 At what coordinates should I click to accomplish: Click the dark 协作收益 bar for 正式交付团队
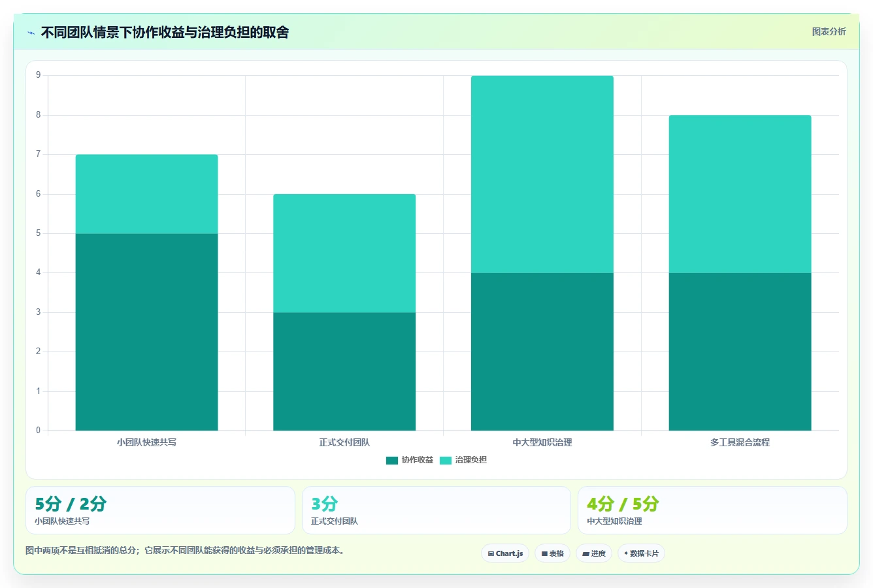coord(344,372)
